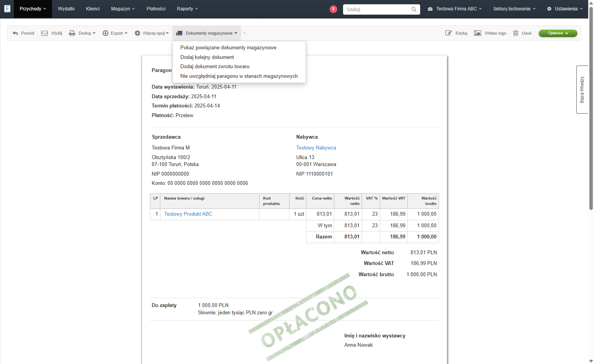
Task: Click the question mark help icon
Action: point(244,34)
